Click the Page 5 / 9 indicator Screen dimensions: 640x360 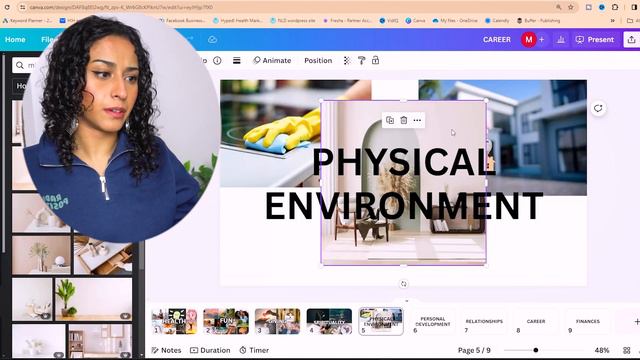[x=474, y=350]
